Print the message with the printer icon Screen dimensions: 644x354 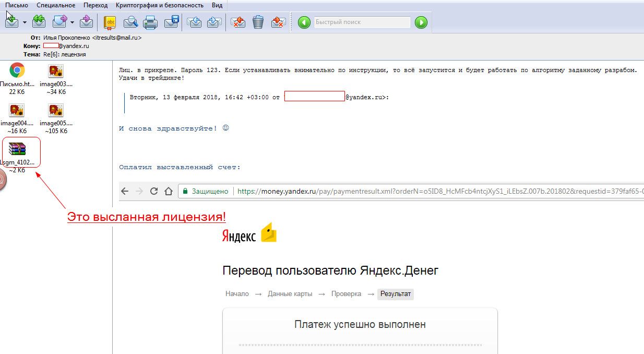(150, 22)
